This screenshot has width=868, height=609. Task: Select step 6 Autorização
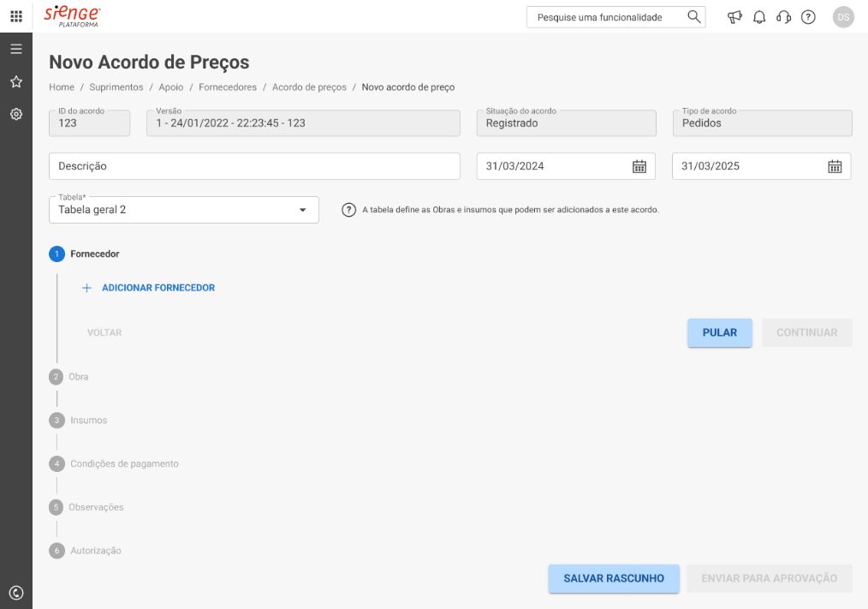coord(86,551)
